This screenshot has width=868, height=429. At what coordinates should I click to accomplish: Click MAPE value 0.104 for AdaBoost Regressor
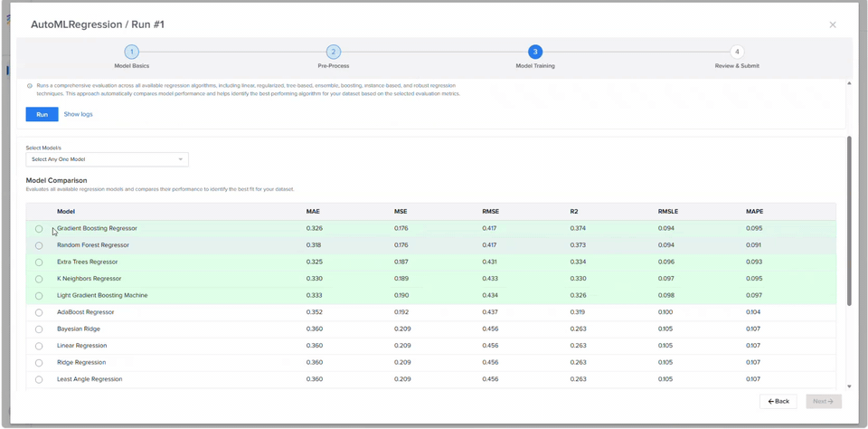(x=753, y=312)
